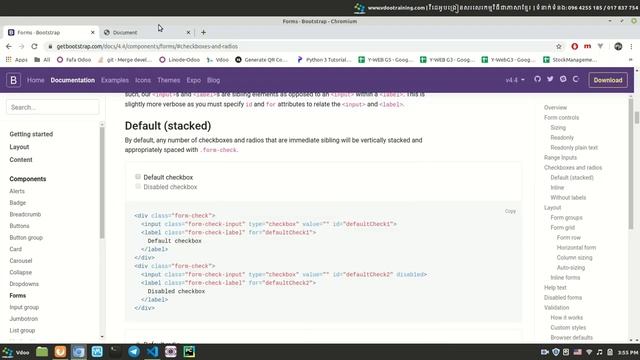Open Buttons in the components sidebar
This screenshot has width=640, height=360.
point(19,226)
